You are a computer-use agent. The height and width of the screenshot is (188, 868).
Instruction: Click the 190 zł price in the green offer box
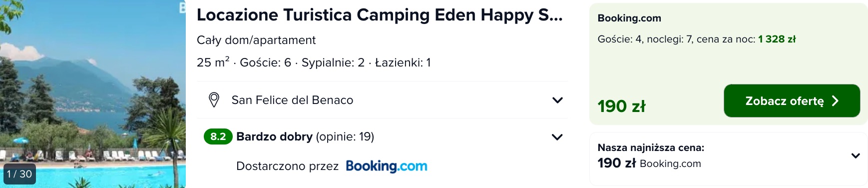(621, 106)
